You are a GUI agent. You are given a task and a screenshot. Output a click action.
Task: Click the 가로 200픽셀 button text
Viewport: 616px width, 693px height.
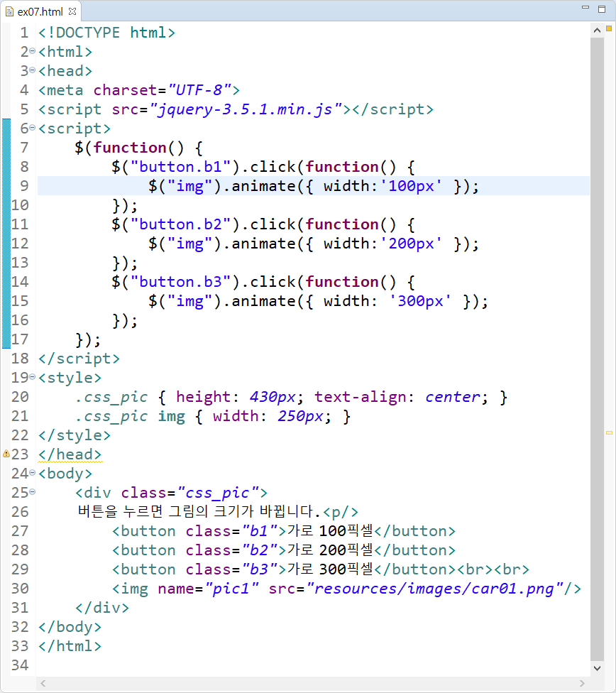[x=331, y=550]
